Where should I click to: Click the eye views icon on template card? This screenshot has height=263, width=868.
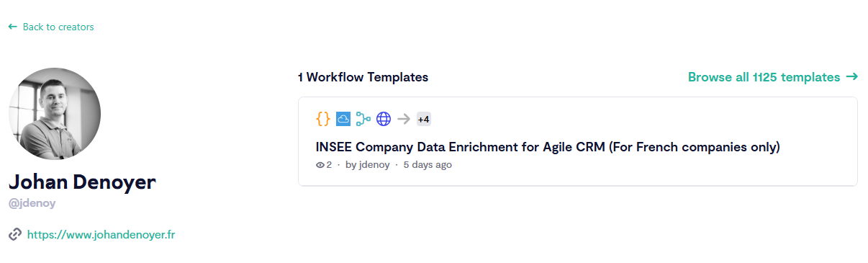[320, 165]
